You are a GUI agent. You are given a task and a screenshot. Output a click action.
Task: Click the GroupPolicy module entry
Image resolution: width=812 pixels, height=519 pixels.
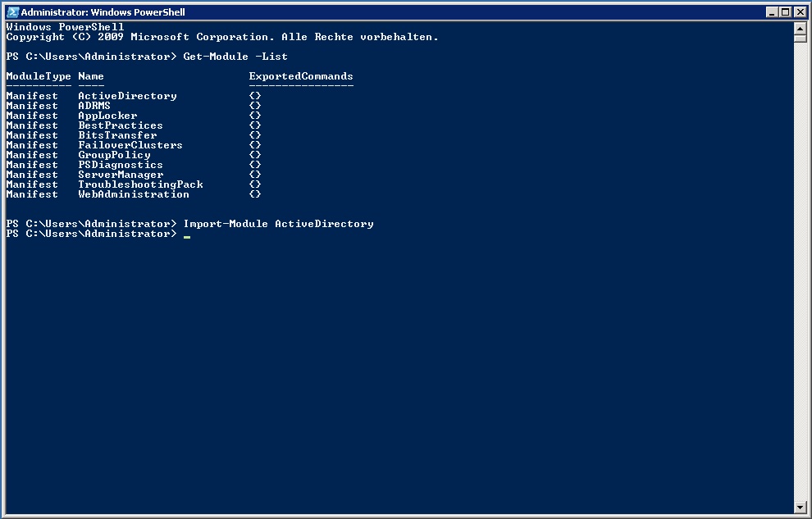(114, 154)
